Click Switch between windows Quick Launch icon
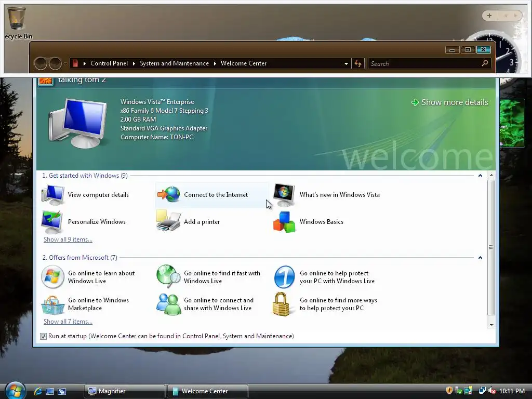 tap(62, 391)
